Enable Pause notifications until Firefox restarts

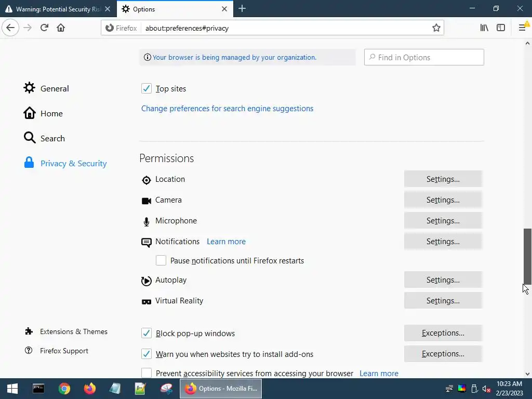[161, 260]
